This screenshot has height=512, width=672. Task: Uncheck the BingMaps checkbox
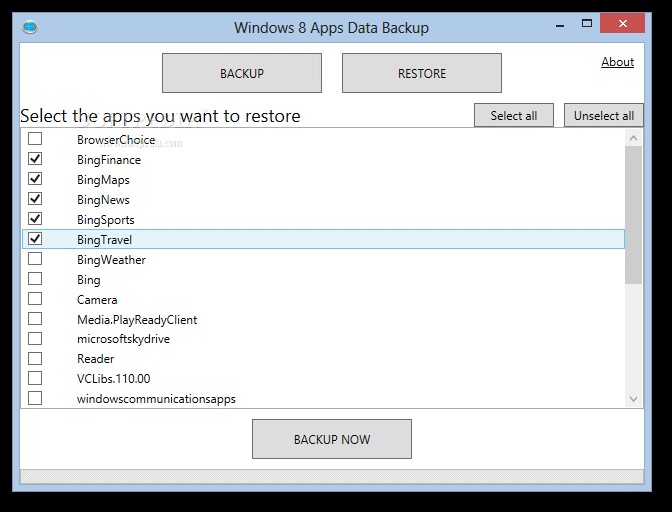tap(35, 179)
